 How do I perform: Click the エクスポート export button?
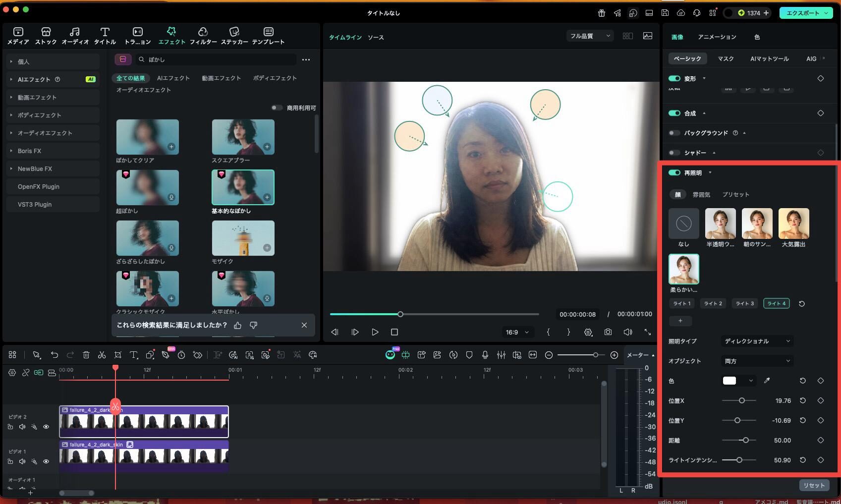coord(806,13)
